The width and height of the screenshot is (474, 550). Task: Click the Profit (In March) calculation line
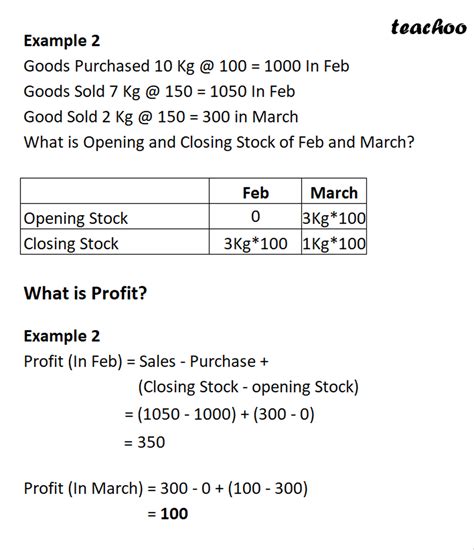166,489
